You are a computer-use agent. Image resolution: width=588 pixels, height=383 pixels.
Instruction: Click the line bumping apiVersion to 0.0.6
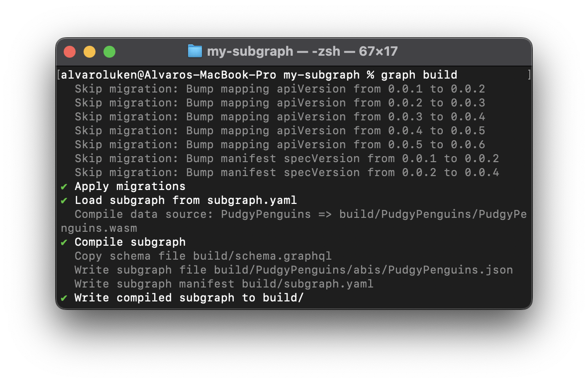[280, 145]
